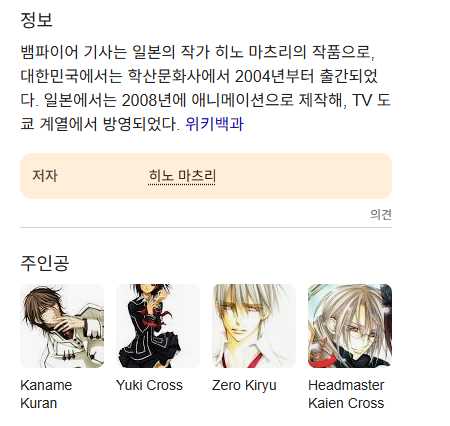Click the 주인공 section heading
The width and height of the screenshot is (450, 426).
(x=45, y=263)
